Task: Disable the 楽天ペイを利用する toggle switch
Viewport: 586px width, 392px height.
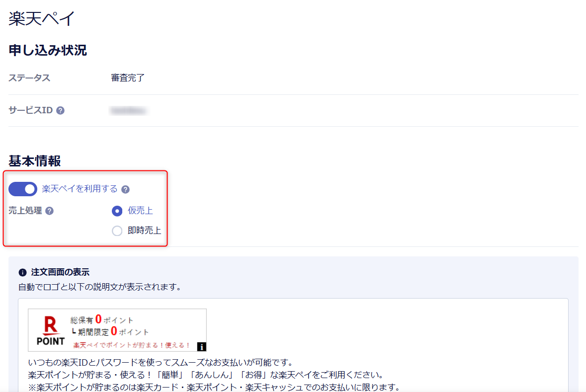Action: [23, 189]
